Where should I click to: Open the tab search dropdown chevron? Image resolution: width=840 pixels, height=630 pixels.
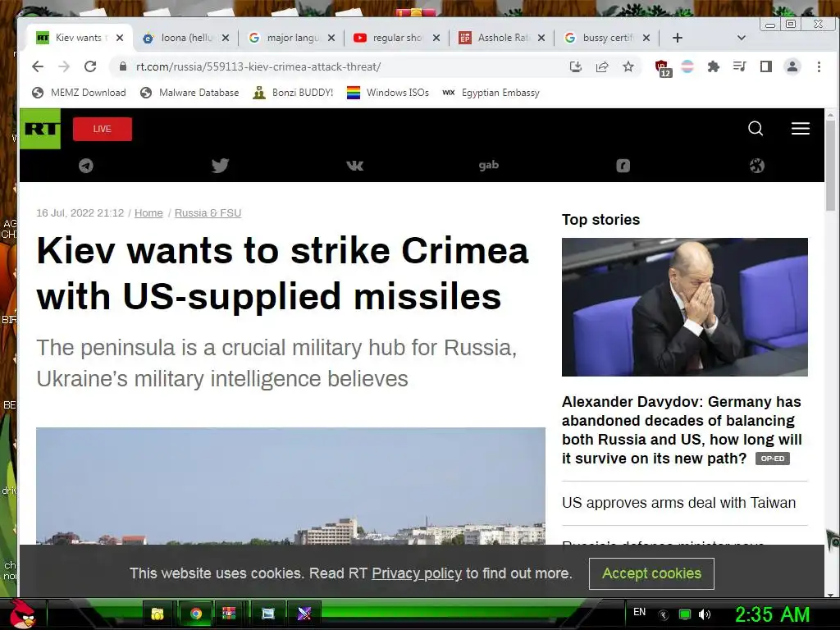(x=742, y=38)
